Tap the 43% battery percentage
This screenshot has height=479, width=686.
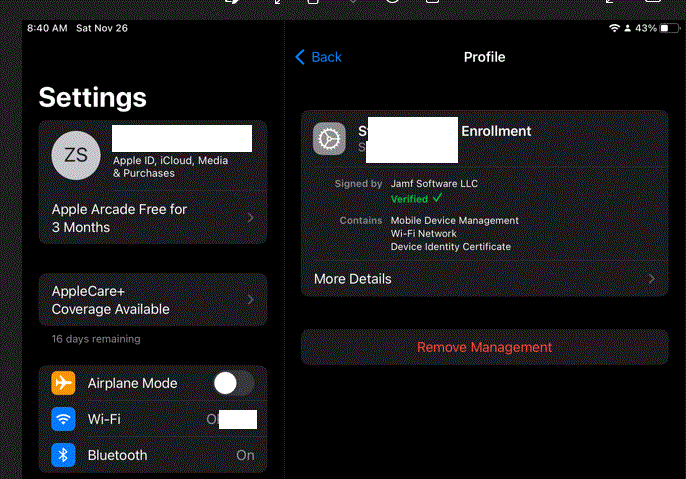(x=646, y=28)
